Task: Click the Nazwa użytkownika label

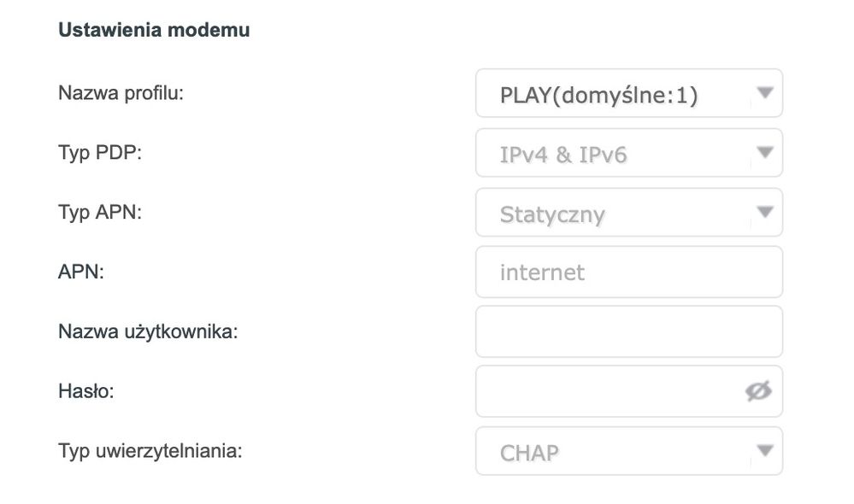Action: [147, 331]
